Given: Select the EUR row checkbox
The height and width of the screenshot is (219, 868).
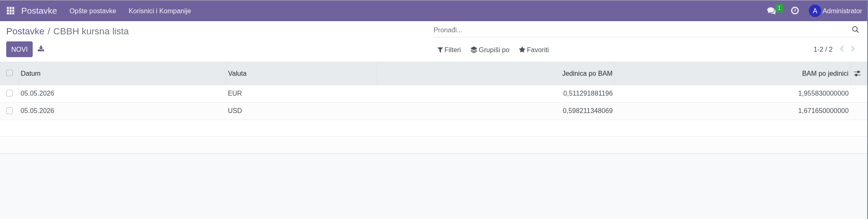Looking at the screenshot, I should [10, 93].
